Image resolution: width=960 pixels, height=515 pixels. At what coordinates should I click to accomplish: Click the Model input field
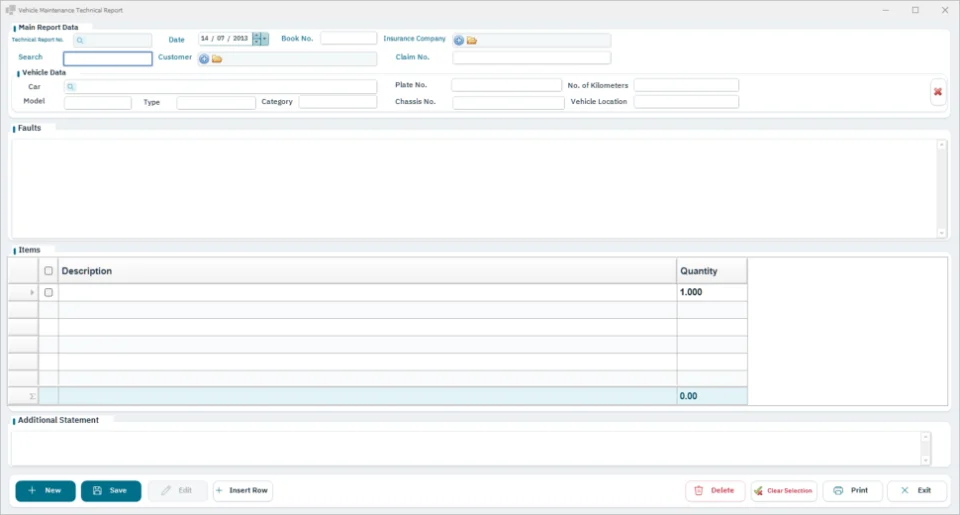[98, 102]
